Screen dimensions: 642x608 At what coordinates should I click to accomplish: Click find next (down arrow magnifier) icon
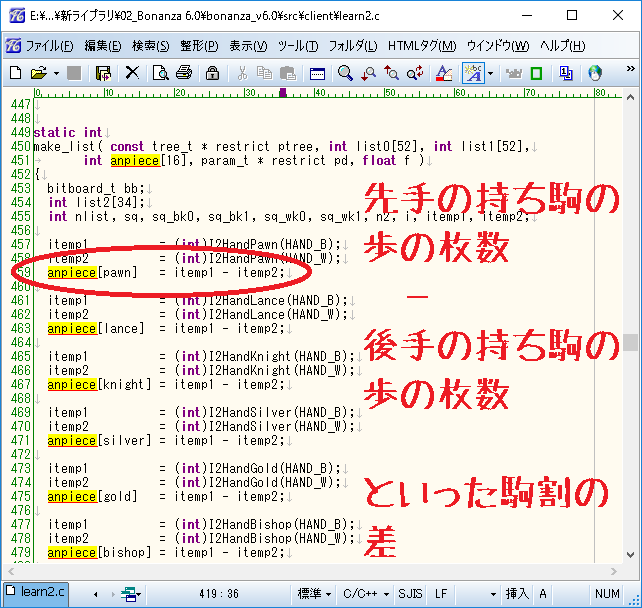[368, 73]
